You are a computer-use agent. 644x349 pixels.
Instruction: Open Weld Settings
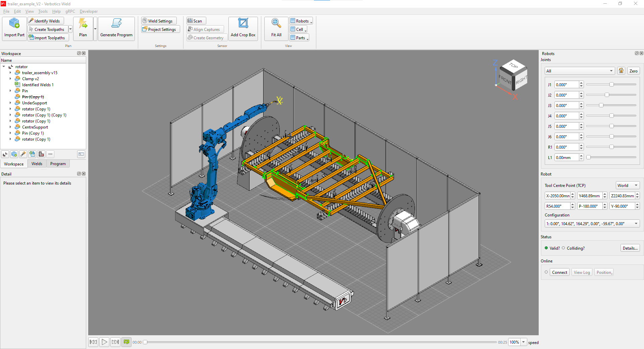(159, 21)
